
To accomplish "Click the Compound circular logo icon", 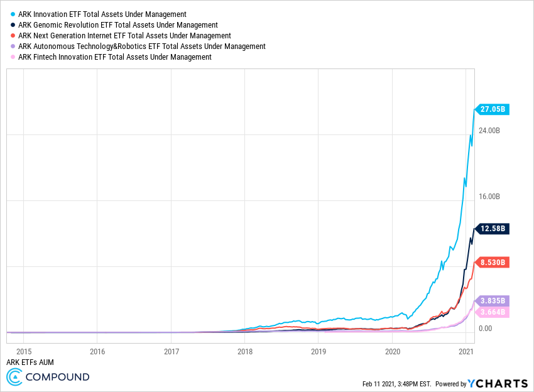I will coord(15,377).
